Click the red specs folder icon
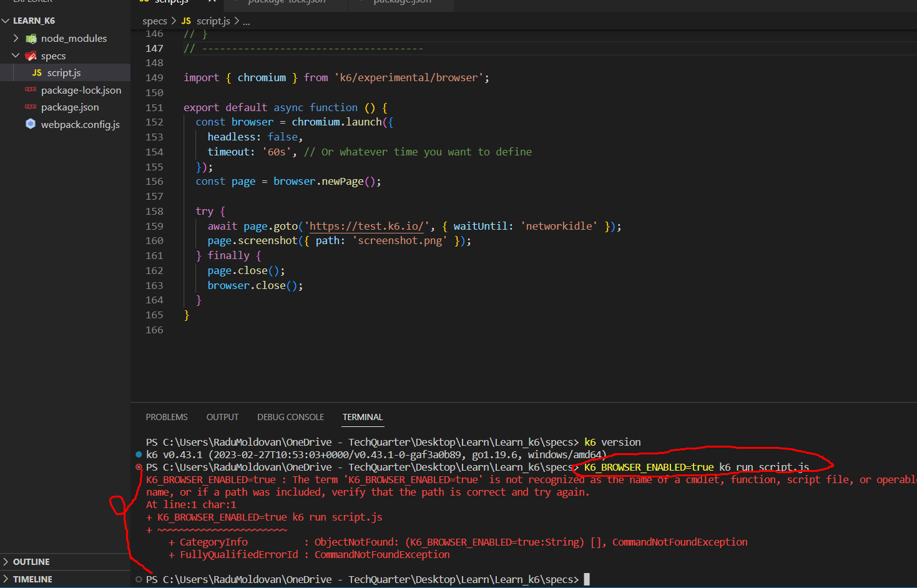The height and width of the screenshot is (588, 917). click(x=31, y=56)
